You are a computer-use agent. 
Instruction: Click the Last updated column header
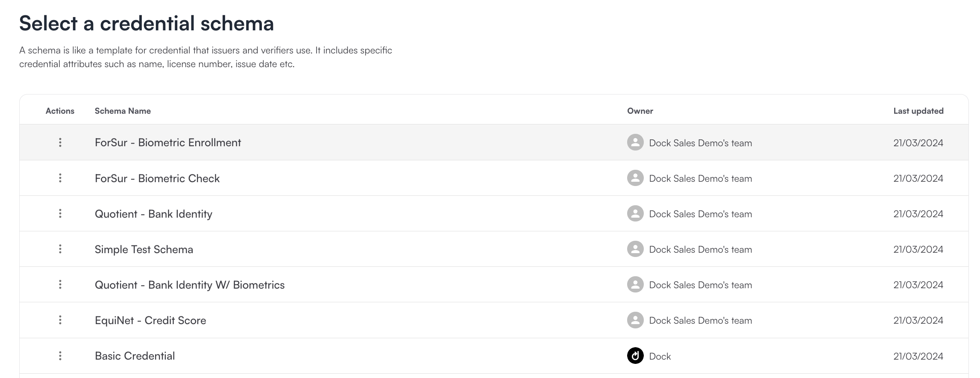(918, 111)
